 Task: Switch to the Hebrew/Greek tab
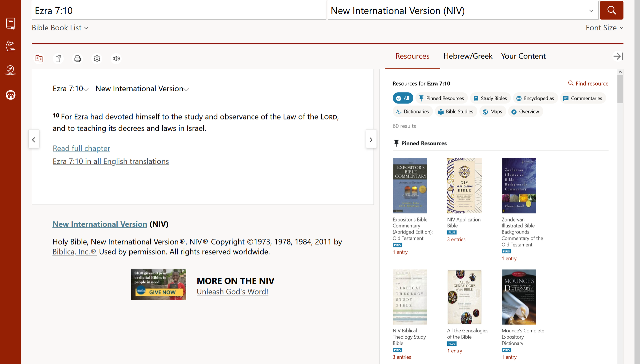[x=468, y=56]
